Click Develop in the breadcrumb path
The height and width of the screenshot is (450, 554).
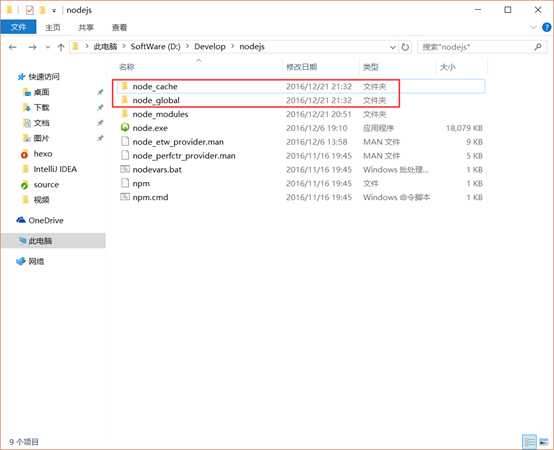point(210,47)
